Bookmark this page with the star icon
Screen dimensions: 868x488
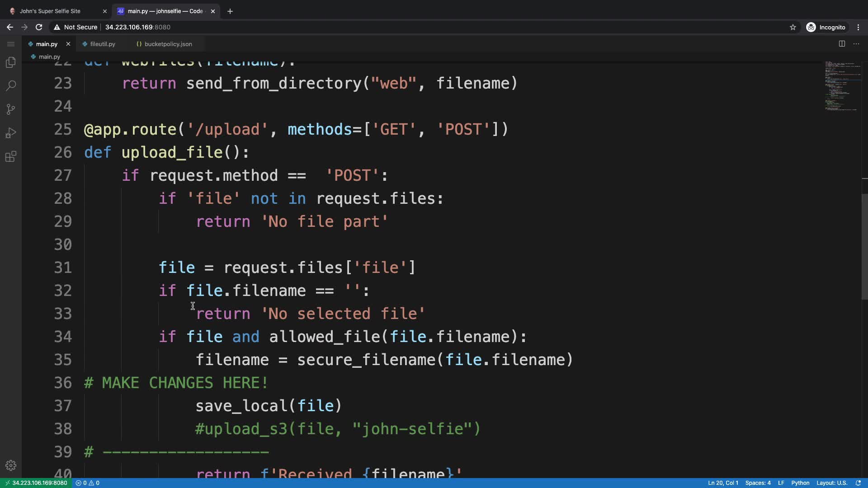[793, 27]
